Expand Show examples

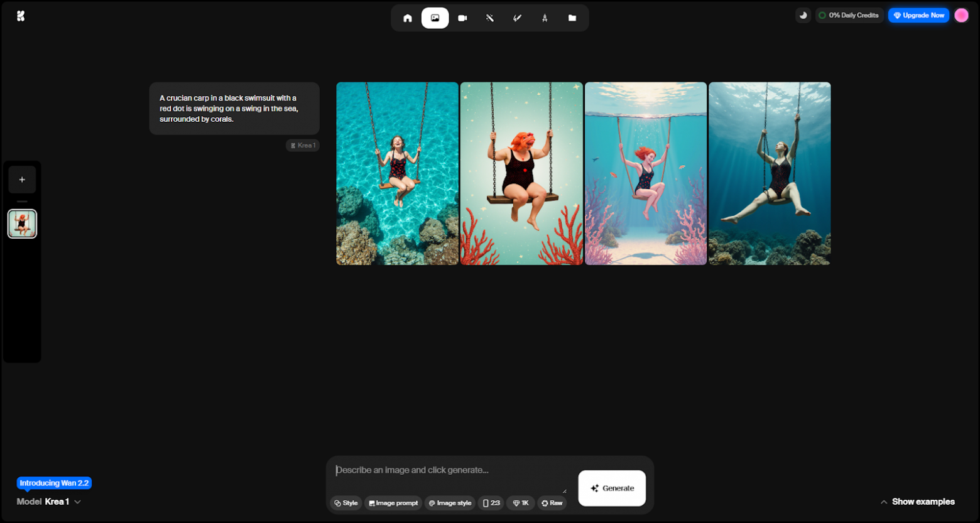[x=917, y=502]
